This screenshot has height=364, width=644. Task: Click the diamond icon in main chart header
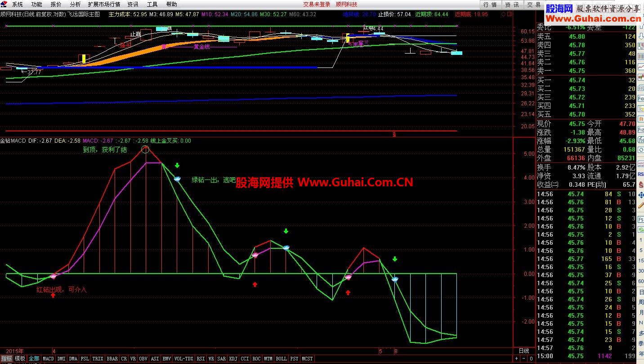click(x=503, y=14)
